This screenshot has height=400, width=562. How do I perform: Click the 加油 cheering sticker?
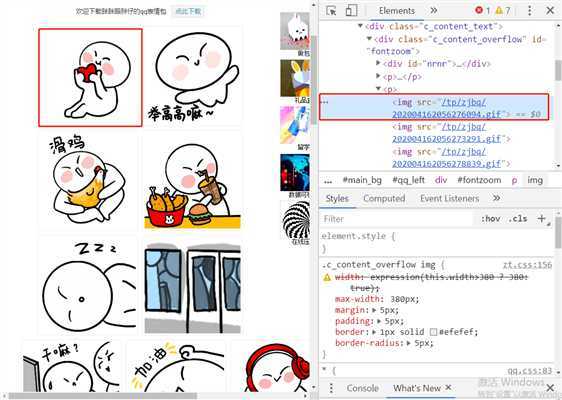(176, 366)
